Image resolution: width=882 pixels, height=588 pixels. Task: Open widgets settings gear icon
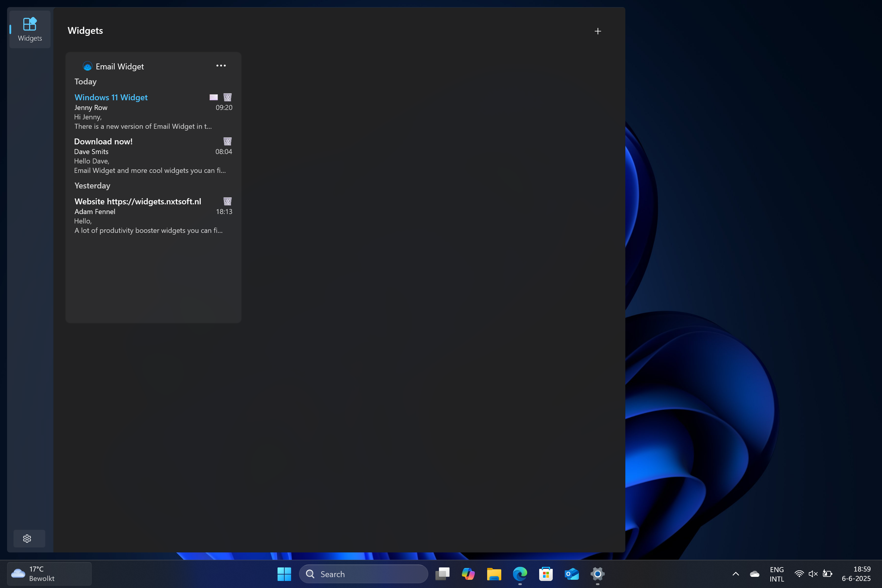[x=27, y=539]
